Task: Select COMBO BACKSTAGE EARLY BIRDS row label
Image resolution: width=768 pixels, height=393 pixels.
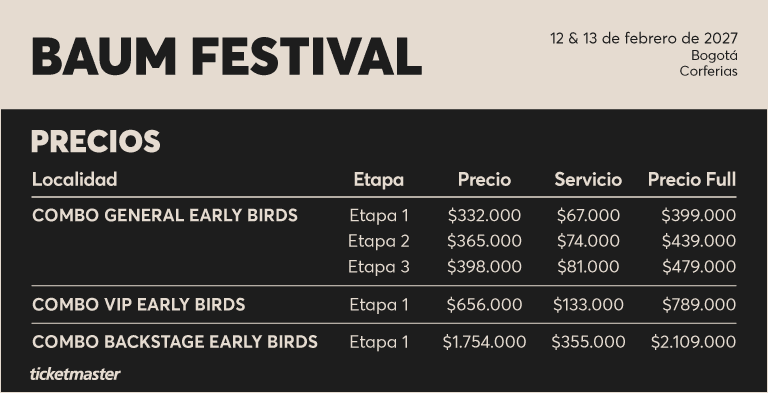Action: pos(175,342)
